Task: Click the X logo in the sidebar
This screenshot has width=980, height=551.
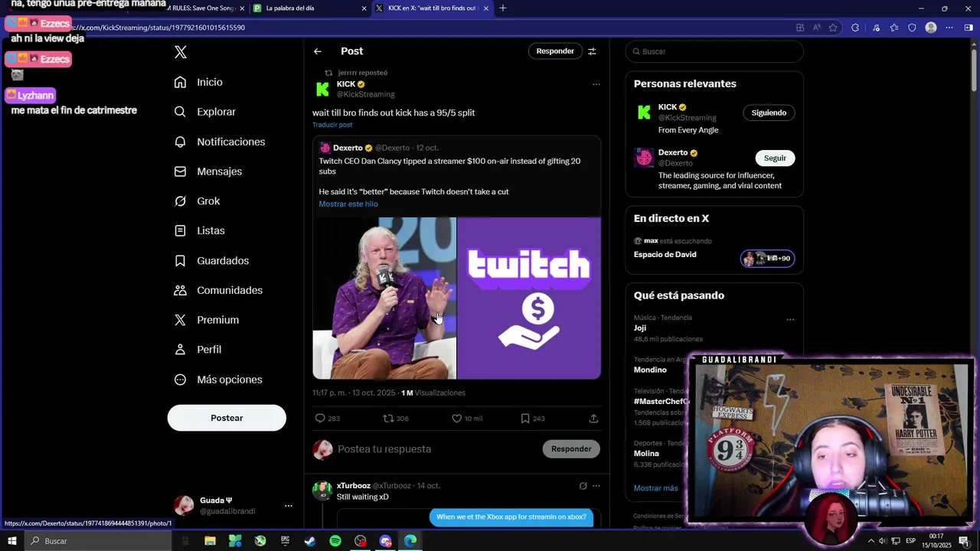Action: coord(181,52)
